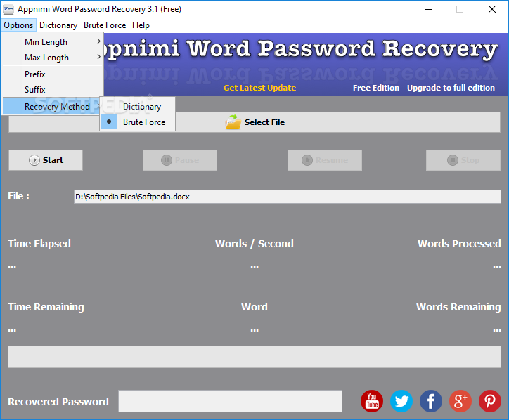
Task: Click the disabled Stop button
Action: [x=463, y=160]
